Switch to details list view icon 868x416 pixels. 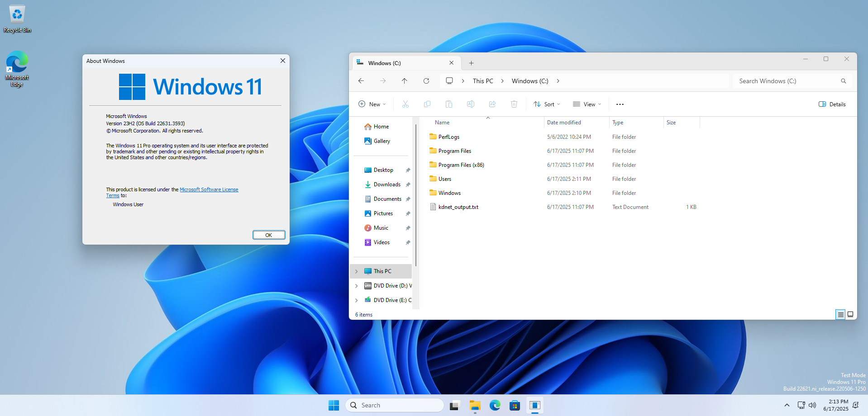(840, 314)
